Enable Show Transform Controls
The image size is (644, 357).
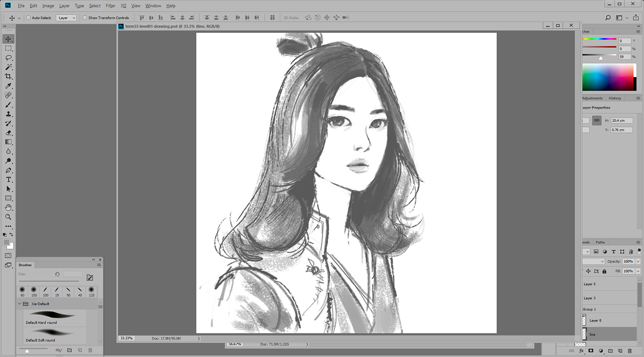(85, 17)
